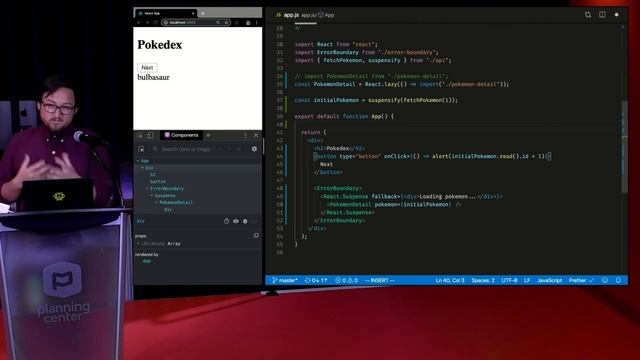Image resolution: width=640 pixels, height=360 pixels.
Task: Open Ln 40, Col 3 go-to-line
Action: [x=450, y=280]
